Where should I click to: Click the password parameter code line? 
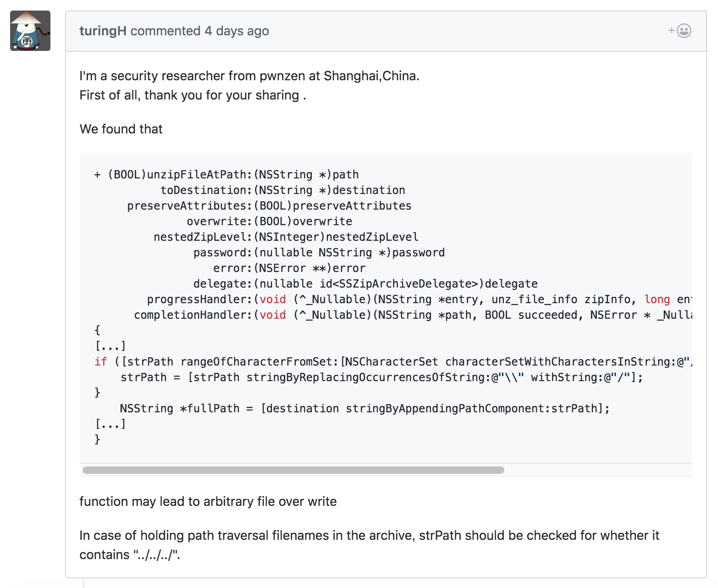[319, 253]
